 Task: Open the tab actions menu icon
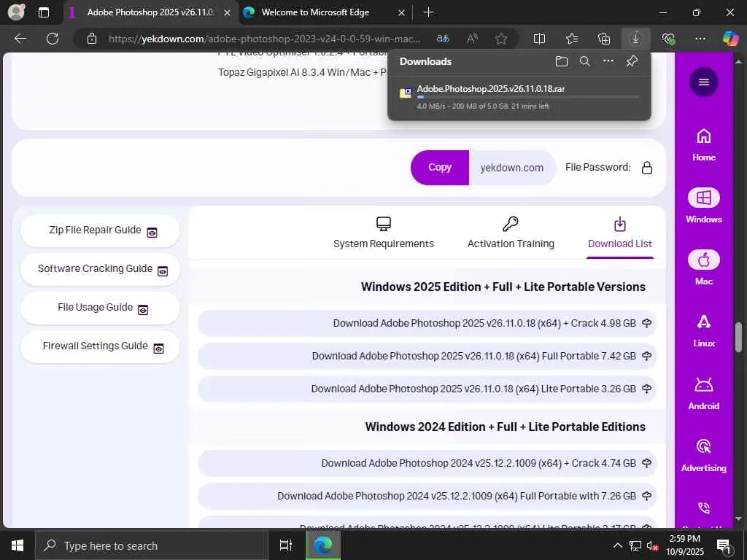tap(43, 12)
